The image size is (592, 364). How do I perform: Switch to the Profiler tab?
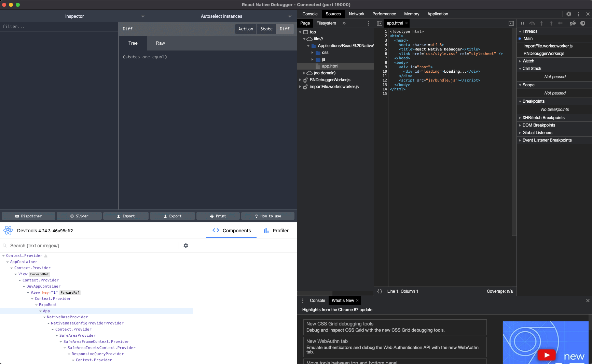[276, 231]
